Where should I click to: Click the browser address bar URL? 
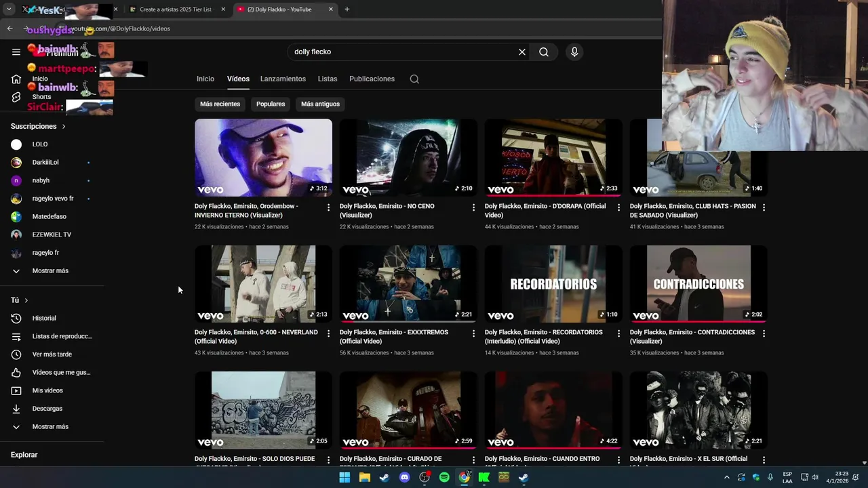click(x=121, y=28)
